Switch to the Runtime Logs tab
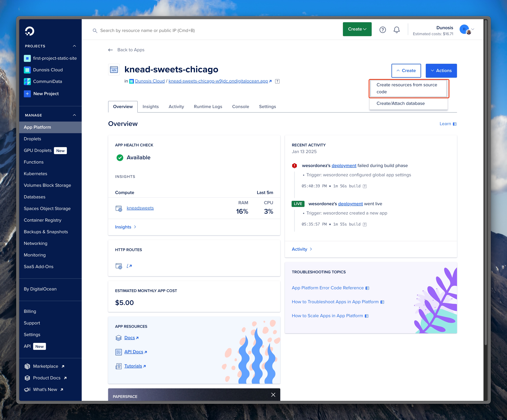507x420 pixels. [x=208, y=107]
